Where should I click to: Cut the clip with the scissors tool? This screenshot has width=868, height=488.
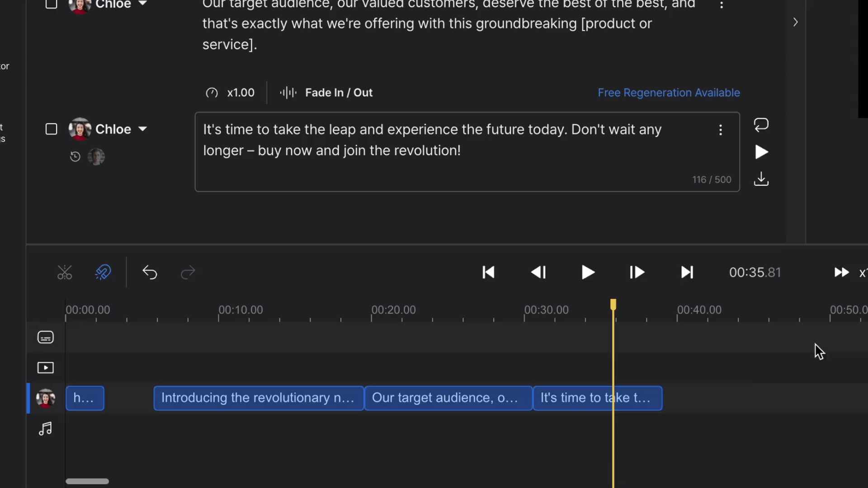point(65,272)
